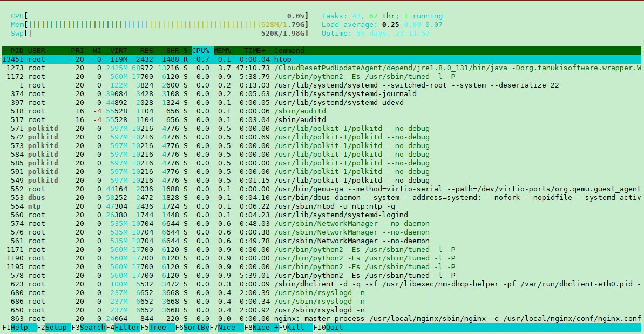Select the rsyslogd row, PID 686

tap(322, 301)
